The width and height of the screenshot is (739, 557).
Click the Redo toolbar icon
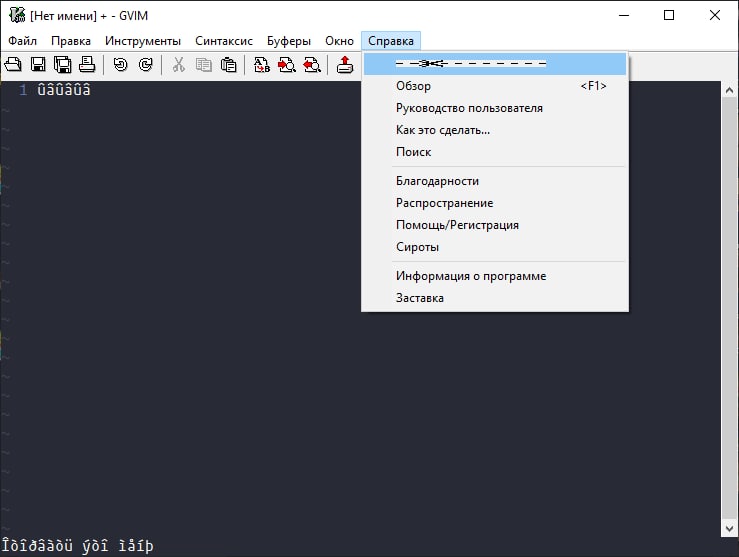tap(146, 64)
